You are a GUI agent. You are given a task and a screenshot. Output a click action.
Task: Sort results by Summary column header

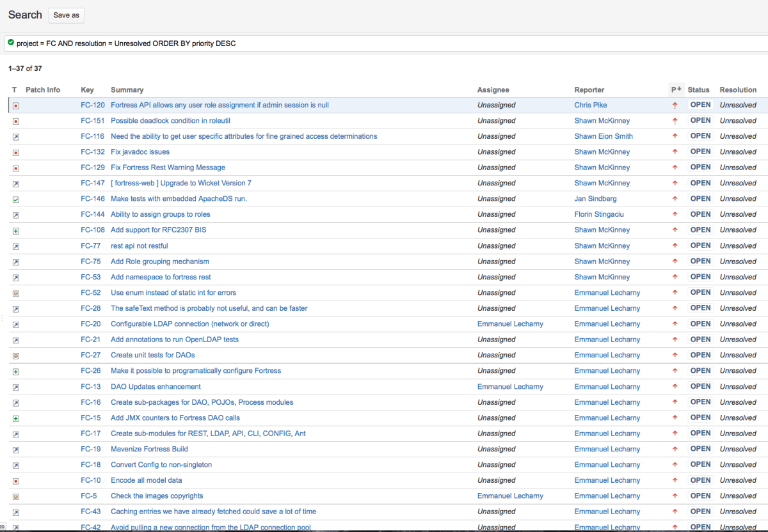[127, 90]
